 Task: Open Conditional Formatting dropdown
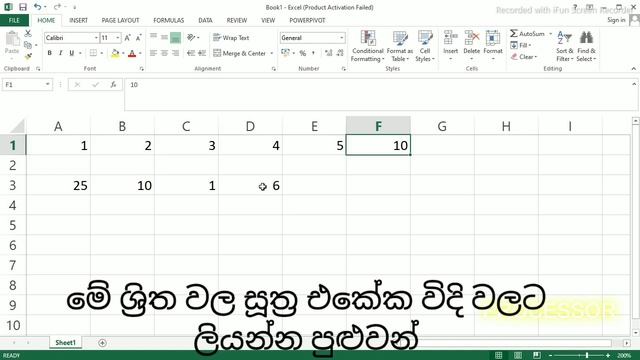point(368,46)
